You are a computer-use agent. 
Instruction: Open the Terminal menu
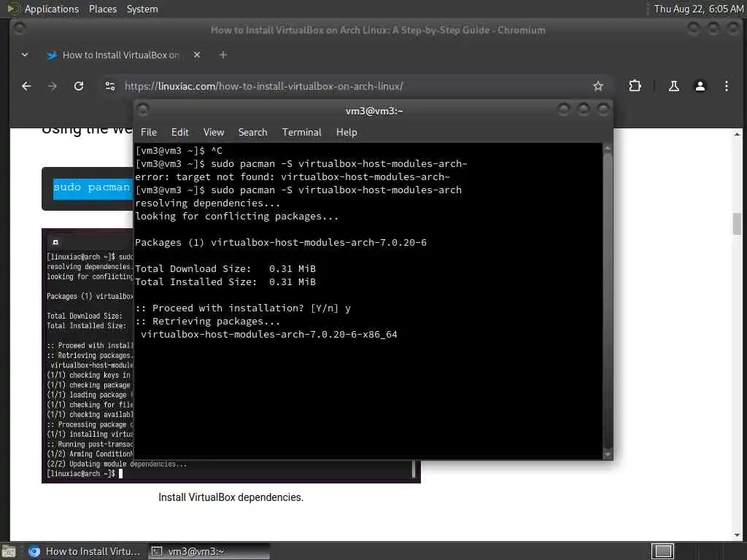301,133
